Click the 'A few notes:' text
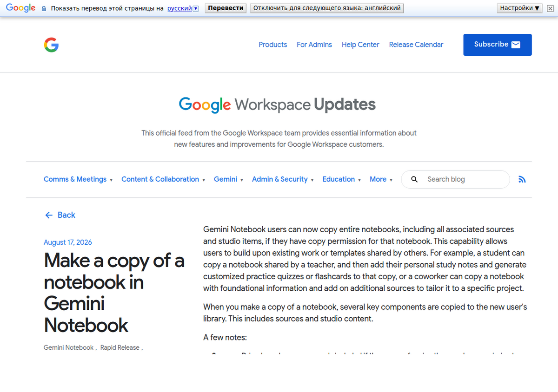 [x=225, y=338]
